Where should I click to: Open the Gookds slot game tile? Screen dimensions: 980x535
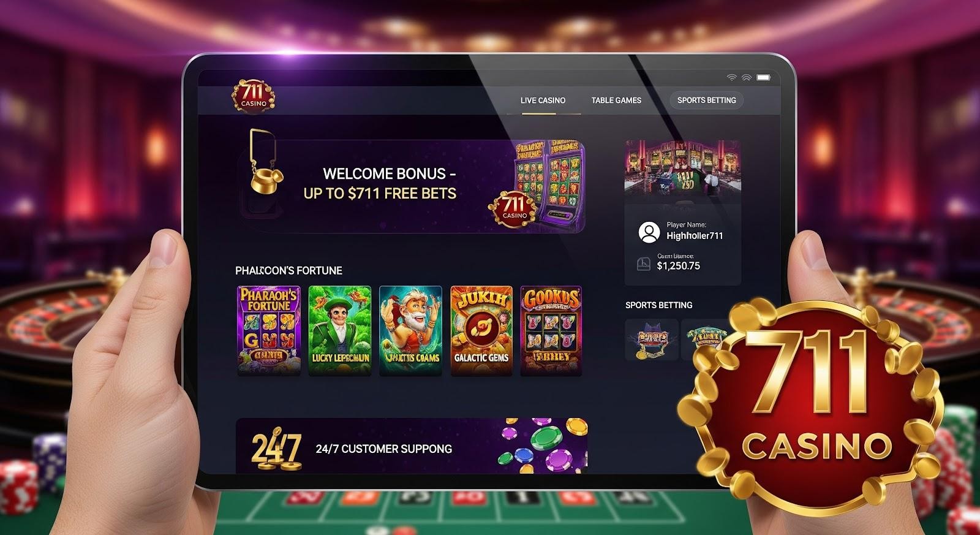tap(551, 330)
